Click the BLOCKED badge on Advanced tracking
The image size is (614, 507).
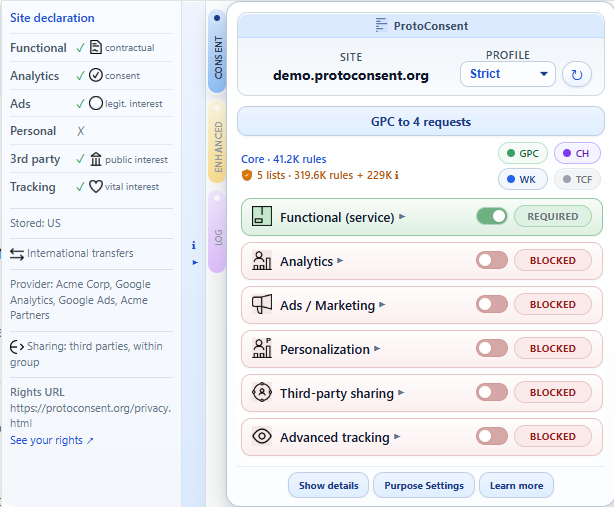[x=553, y=436]
